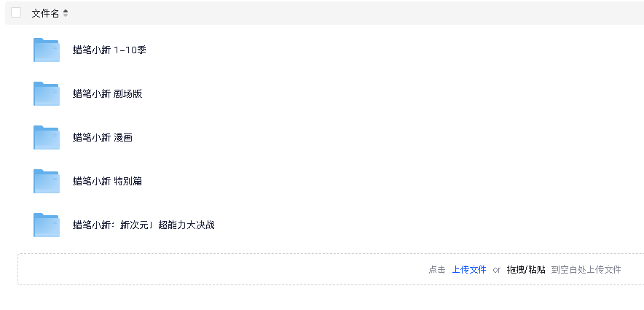Click empty space inside the dashed upload area
Screen dimensions: 644x310
point(205,269)
